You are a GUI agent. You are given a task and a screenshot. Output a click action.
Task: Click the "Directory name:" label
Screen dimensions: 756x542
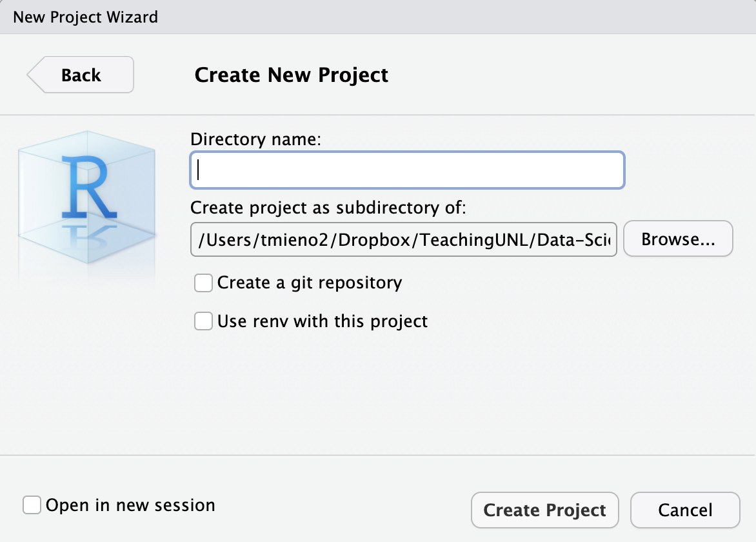coord(255,139)
